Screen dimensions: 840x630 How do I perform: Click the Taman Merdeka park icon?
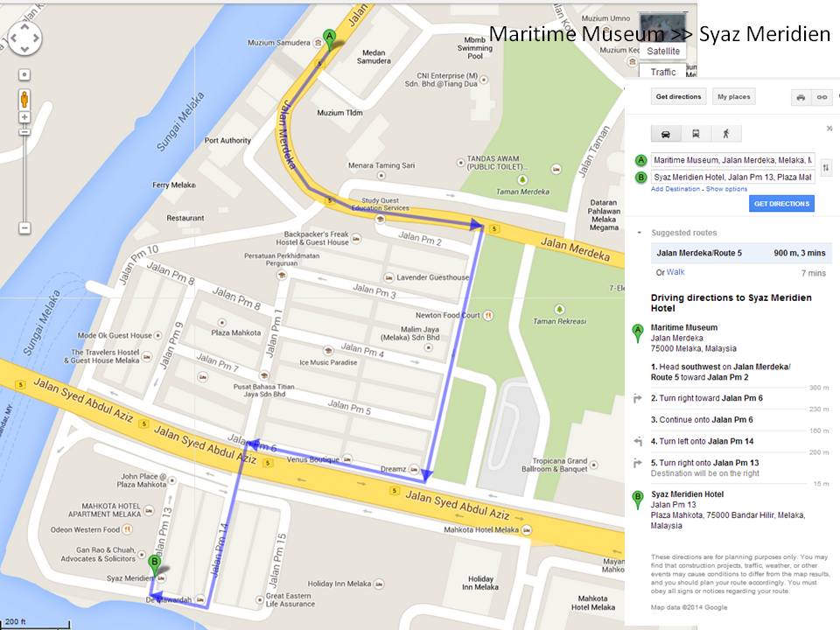[x=522, y=180]
